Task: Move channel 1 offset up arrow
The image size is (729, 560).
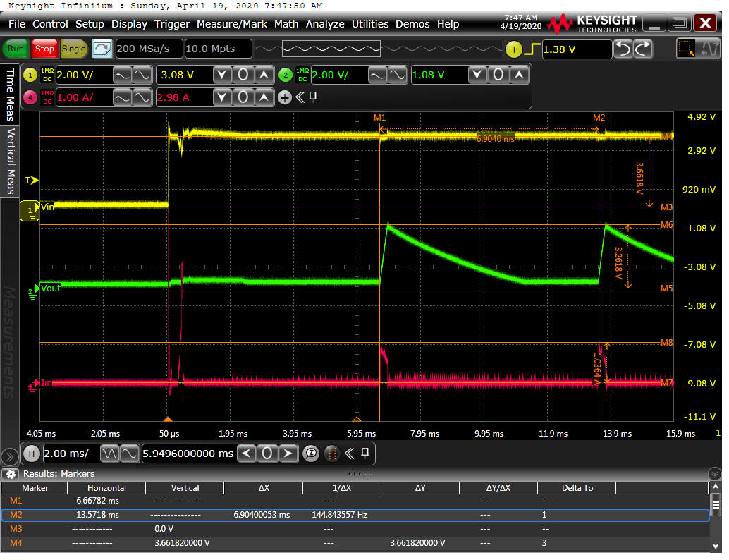Action: point(264,75)
